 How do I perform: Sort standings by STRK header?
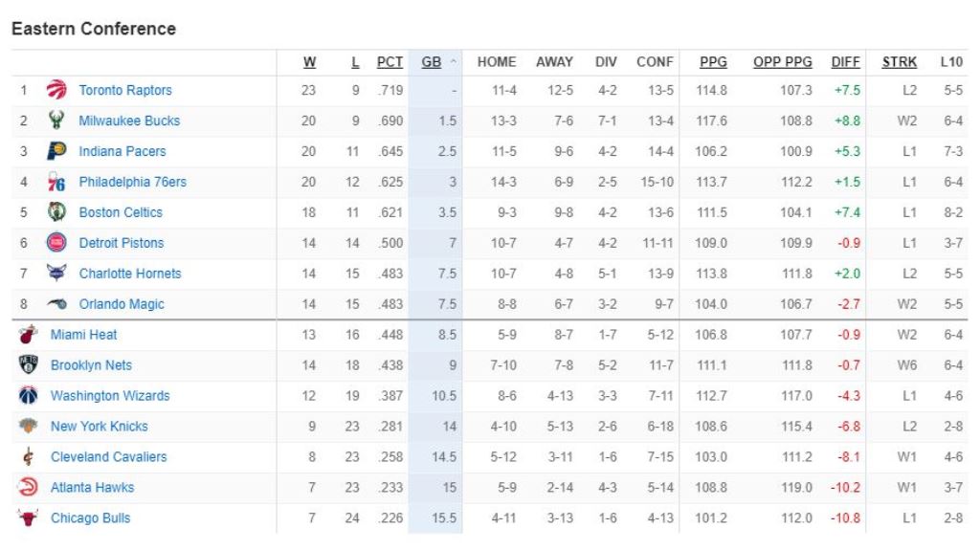(x=899, y=62)
